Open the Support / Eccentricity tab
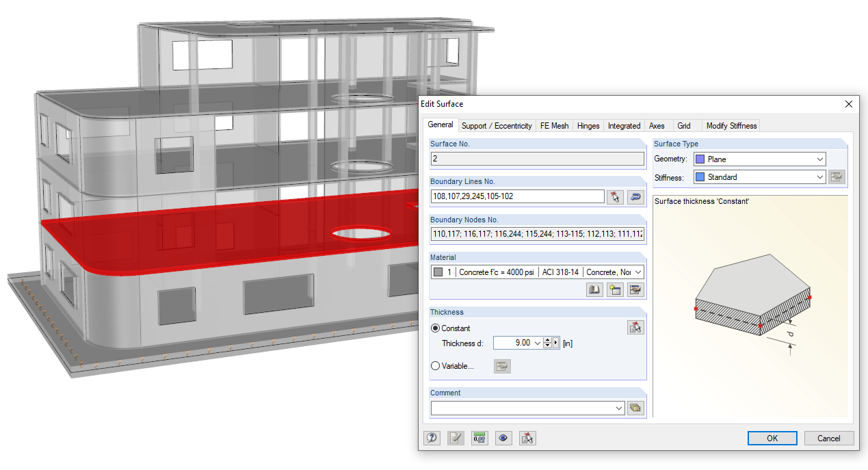 click(x=497, y=125)
